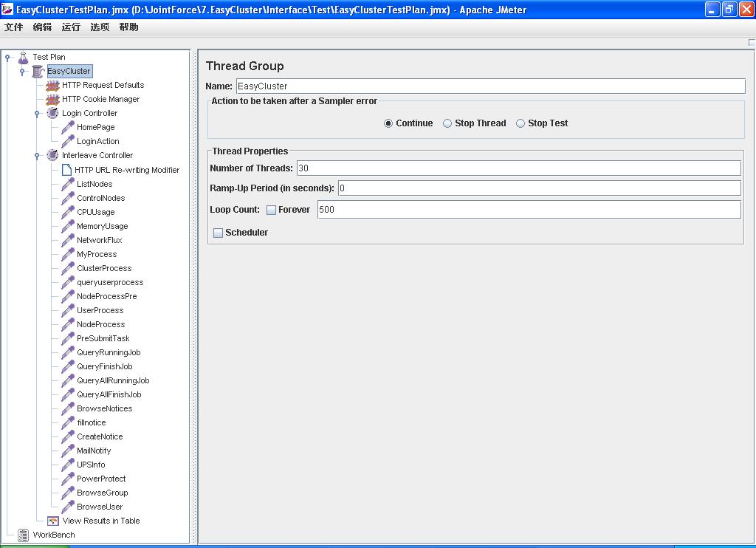Image resolution: width=756 pixels, height=548 pixels.
Task: Select BrowseGroup in the tree
Action: coord(102,493)
